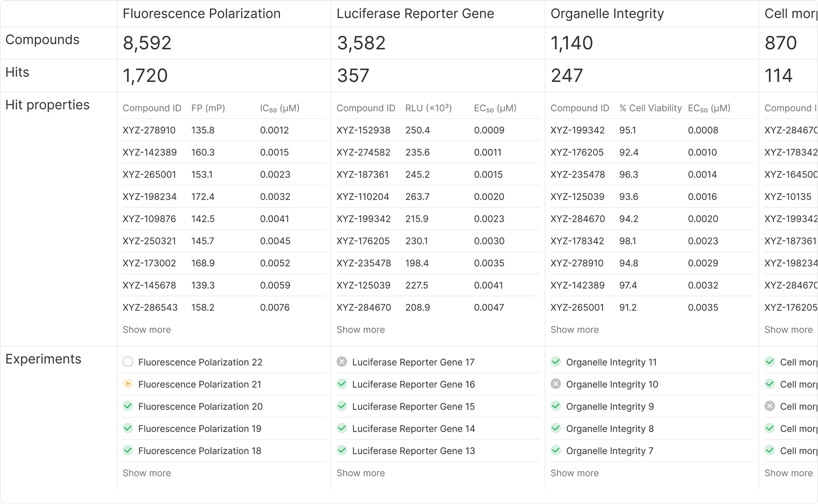Click the % Cell Viability column header
Image resolution: width=818 pixels, height=504 pixels.
tap(650, 108)
